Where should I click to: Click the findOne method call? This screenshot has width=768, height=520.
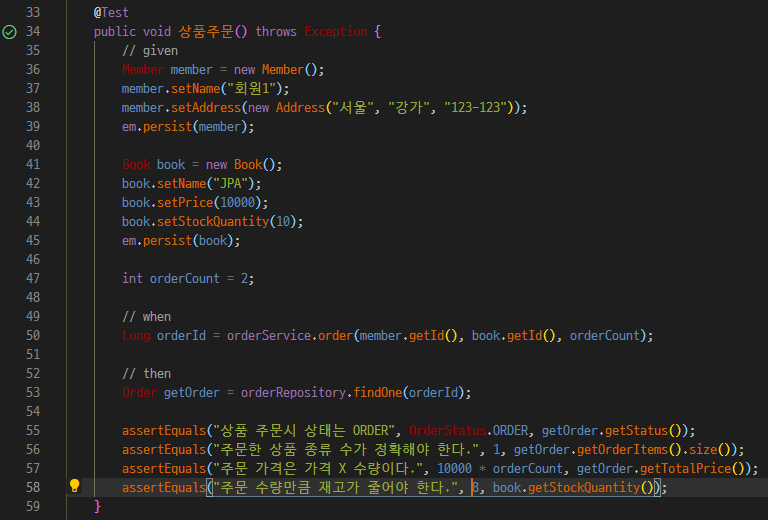(x=378, y=392)
